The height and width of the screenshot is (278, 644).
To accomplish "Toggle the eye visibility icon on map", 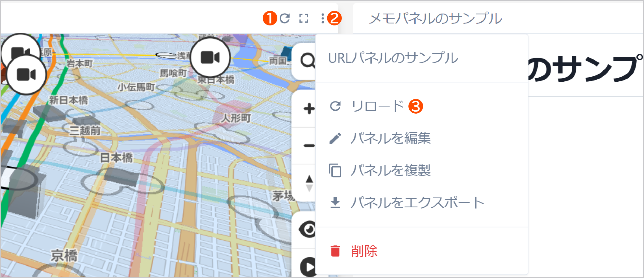I will [x=307, y=229].
